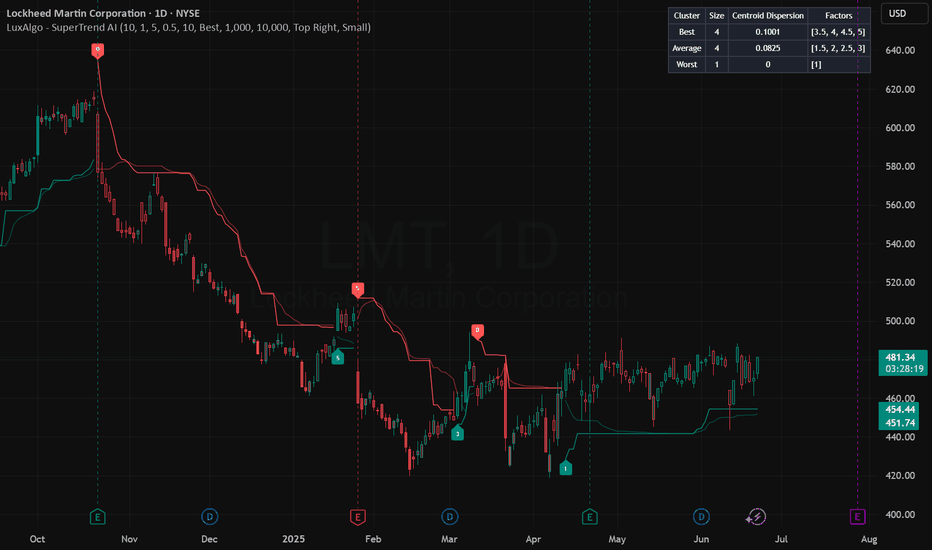
Task: Click the purple upcoming earnings marker before Aug
Action: [x=857, y=517]
